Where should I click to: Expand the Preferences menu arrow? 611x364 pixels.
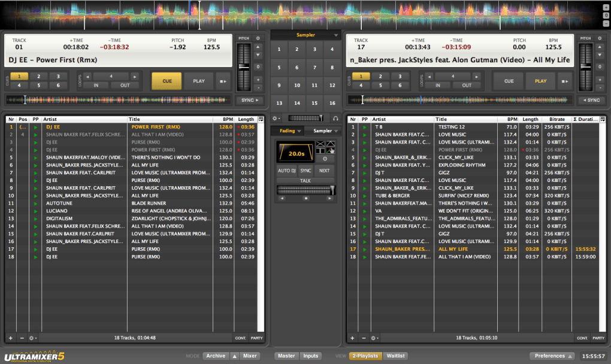(x=570, y=356)
